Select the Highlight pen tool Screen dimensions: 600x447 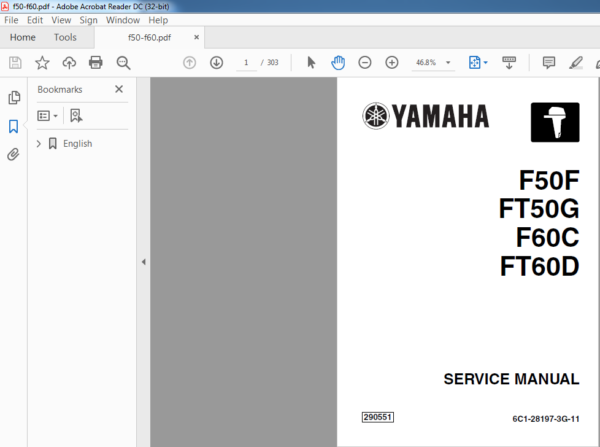point(576,62)
